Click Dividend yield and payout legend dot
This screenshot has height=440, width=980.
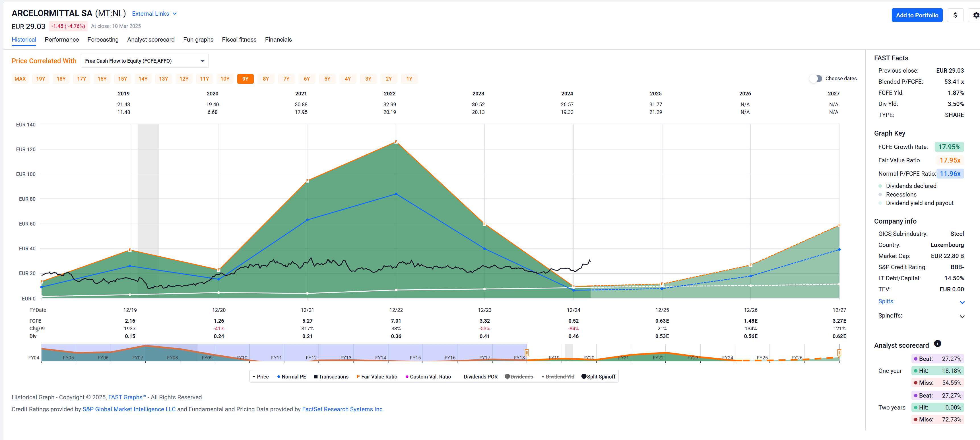pos(880,203)
